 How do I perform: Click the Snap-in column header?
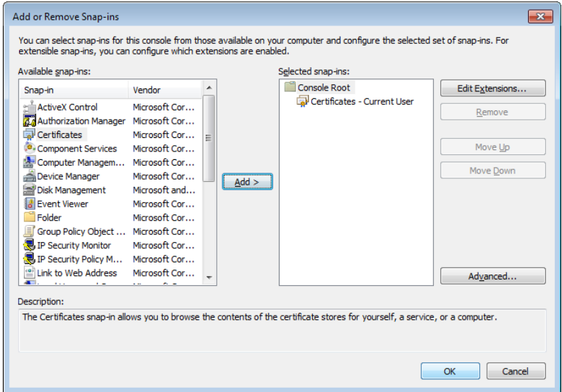pos(74,90)
